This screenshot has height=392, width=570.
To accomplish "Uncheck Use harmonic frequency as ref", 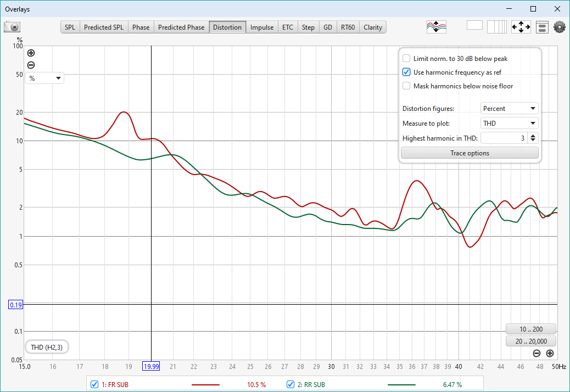I will [x=406, y=72].
